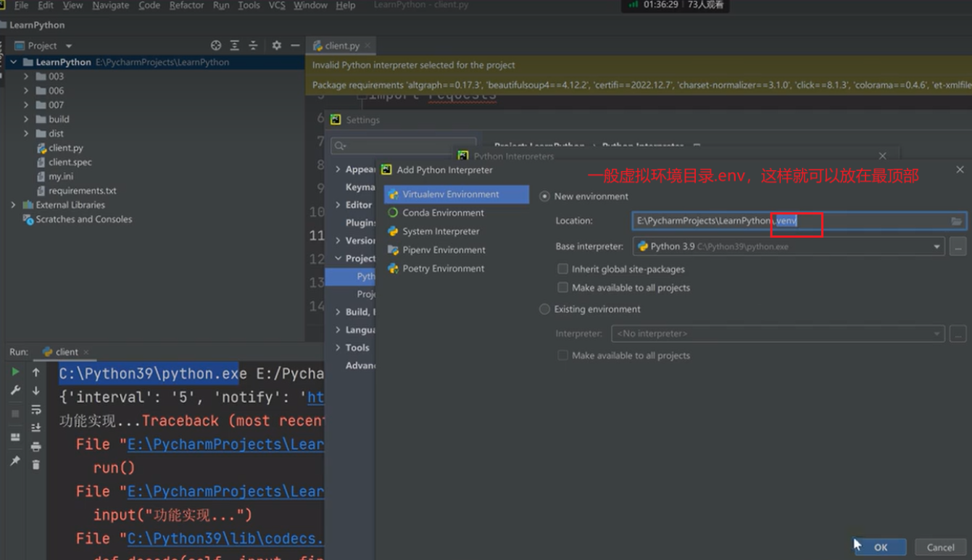Expand the dist folder

click(26, 134)
